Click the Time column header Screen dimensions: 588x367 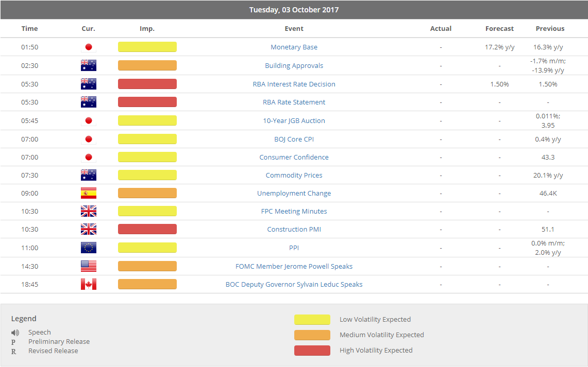29,29
